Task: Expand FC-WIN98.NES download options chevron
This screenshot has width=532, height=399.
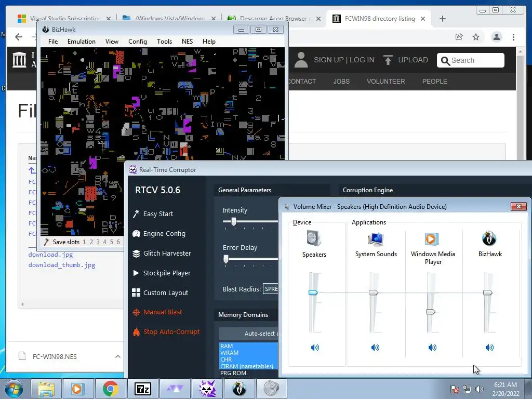Action: click(x=118, y=356)
